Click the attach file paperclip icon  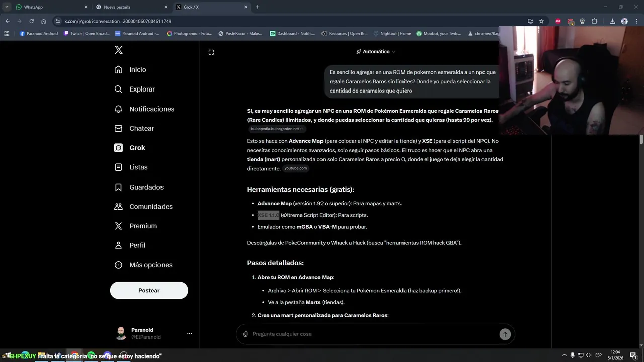point(245,334)
